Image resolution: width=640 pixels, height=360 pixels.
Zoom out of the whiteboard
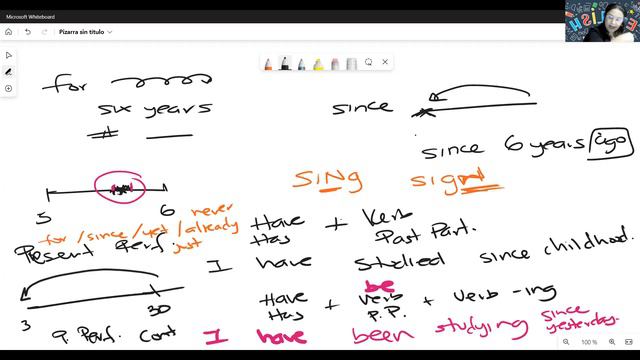(566, 342)
